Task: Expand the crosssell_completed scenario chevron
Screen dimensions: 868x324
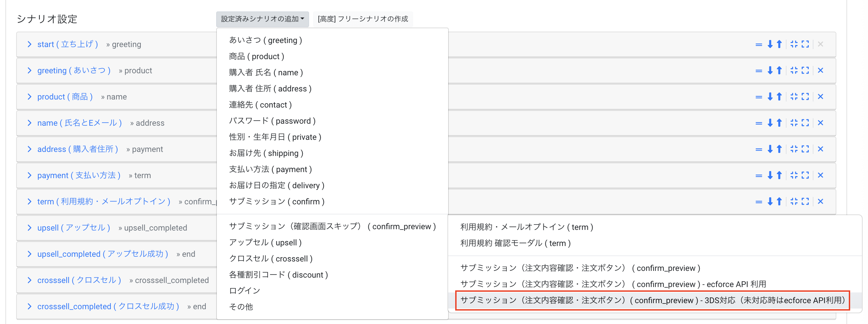Action: (29, 306)
